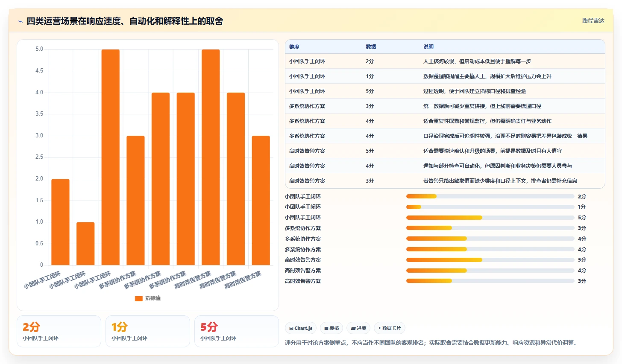Click the title 四类运营场景在响应速度、自动化和解释性上的取舍
Viewport: 622px width, 364px height.
(x=125, y=21)
